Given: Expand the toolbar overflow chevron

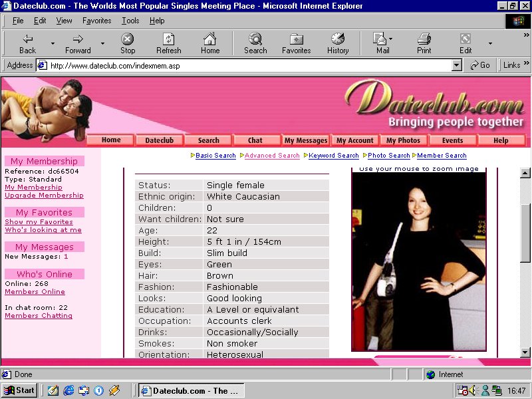Looking at the screenshot, I should [526, 35].
